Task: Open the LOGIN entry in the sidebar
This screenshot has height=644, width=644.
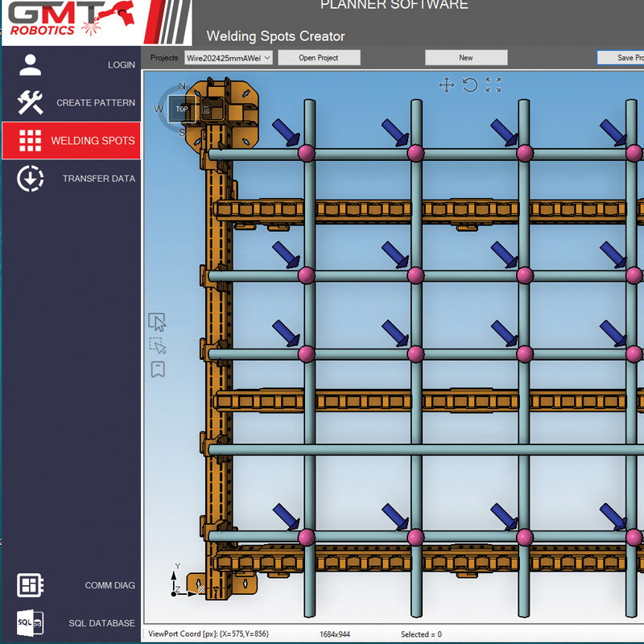Action: [x=30, y=64]
